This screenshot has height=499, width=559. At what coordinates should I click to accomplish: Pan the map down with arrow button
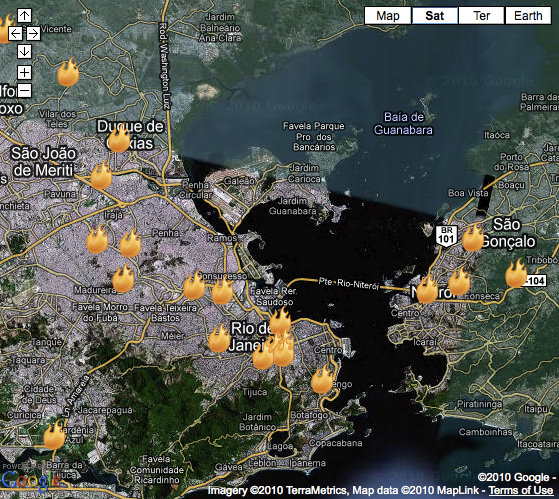coord(24,51)
